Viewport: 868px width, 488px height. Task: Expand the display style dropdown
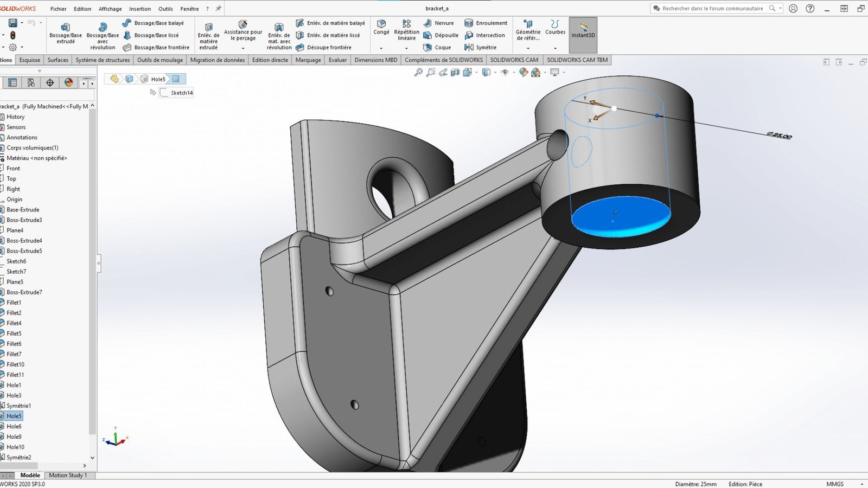[495, 72]
